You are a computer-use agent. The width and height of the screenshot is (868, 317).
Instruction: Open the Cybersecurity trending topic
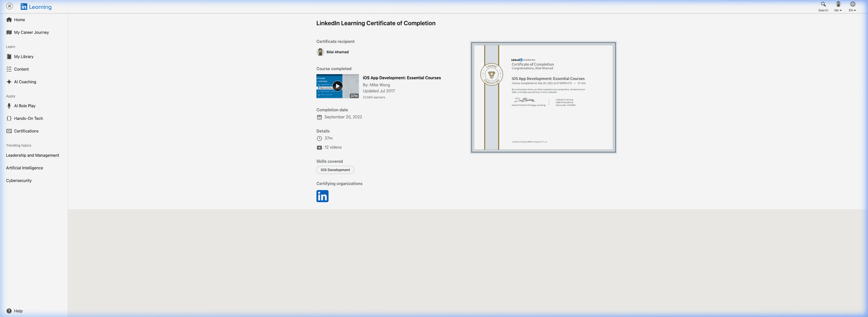click(19, 181)
